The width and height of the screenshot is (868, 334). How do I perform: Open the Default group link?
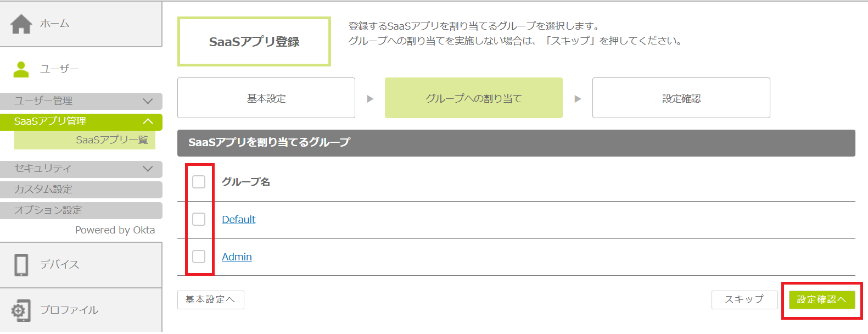(x=239, y=220)
